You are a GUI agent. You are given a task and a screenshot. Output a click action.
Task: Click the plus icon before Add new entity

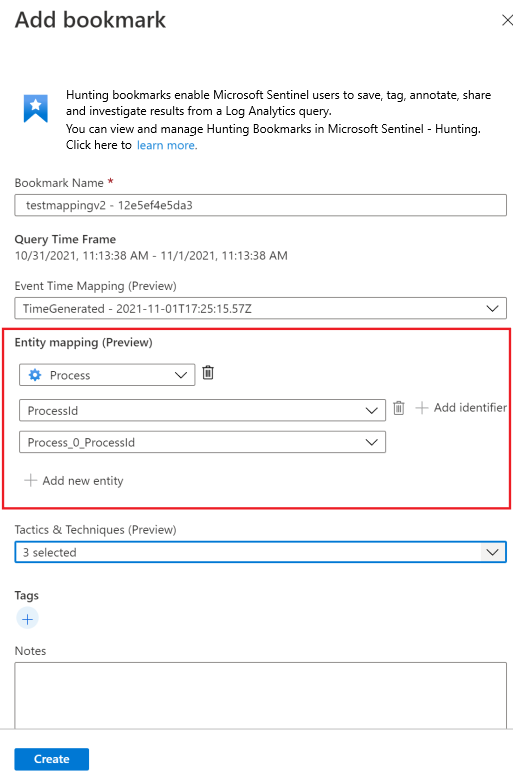pos(31,480)
